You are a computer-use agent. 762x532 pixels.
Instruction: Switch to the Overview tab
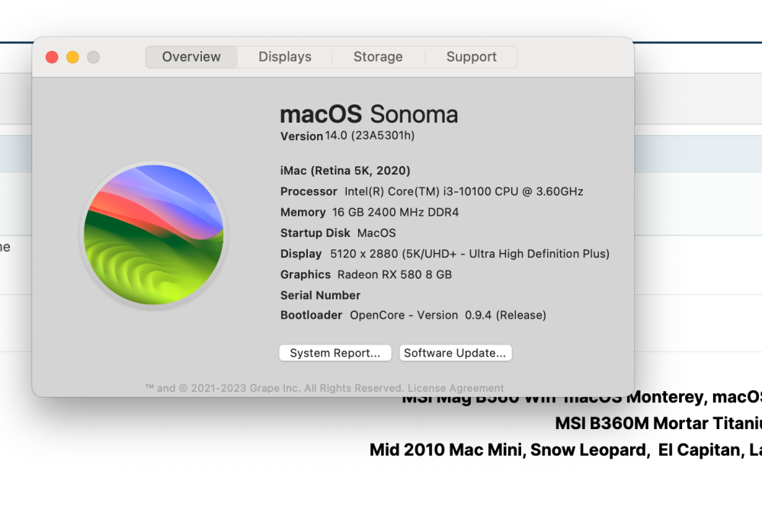[191, 57]
